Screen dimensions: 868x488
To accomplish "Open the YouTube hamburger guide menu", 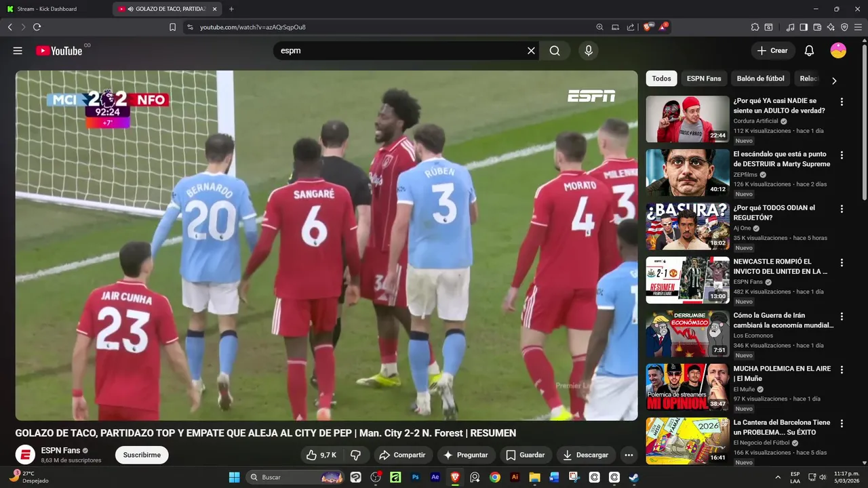I will [18, 51].
